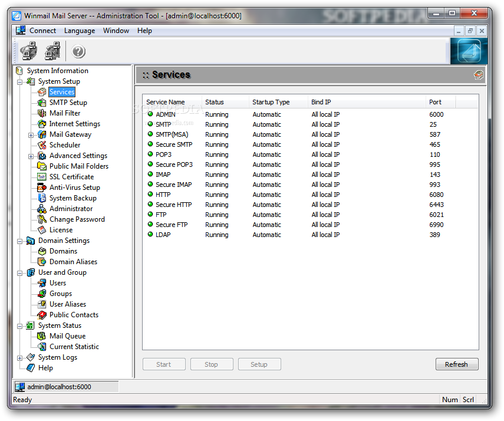Select the Secure HTTP service row
This screenshot has width=504, height=421.
310,205
